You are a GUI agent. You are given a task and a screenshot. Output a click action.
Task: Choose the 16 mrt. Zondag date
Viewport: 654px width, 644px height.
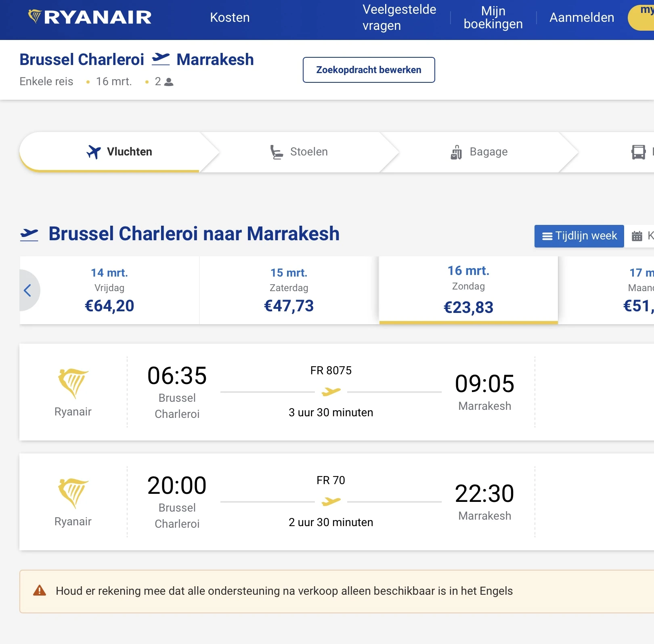468,290
